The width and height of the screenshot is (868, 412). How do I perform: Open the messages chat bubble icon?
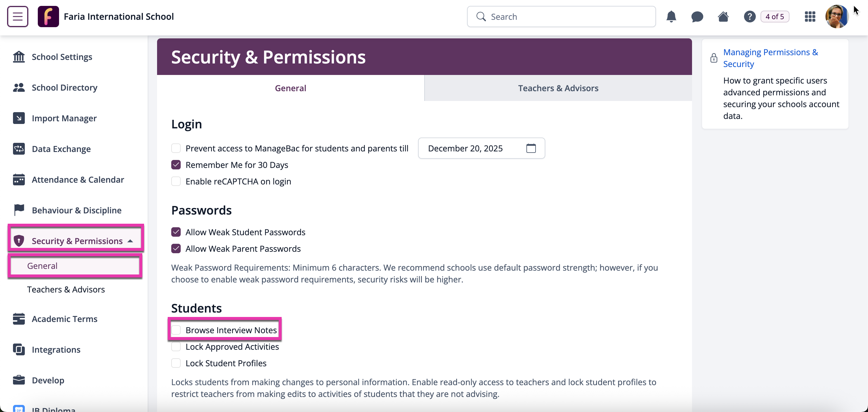point(697,17)
